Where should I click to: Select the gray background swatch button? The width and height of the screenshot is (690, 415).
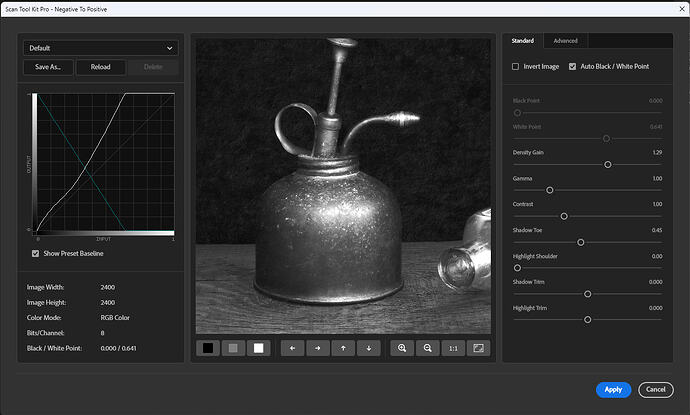233,348
